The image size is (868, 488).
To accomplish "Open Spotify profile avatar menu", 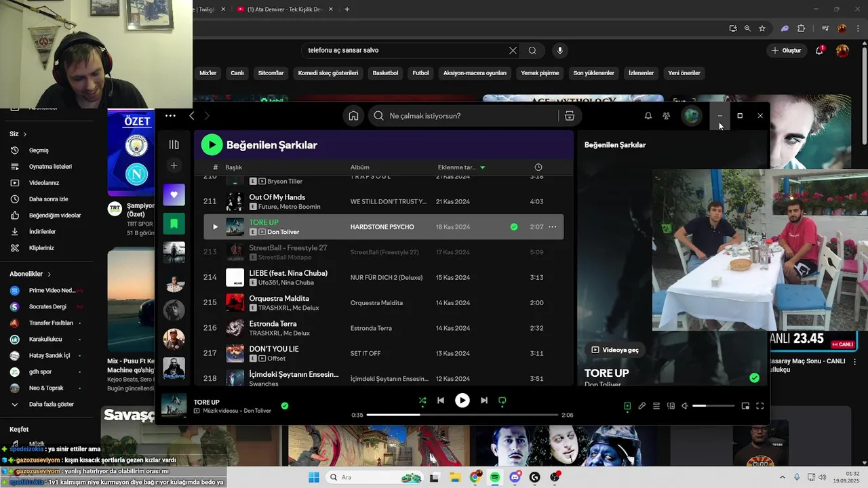I will tap(691, 116).
